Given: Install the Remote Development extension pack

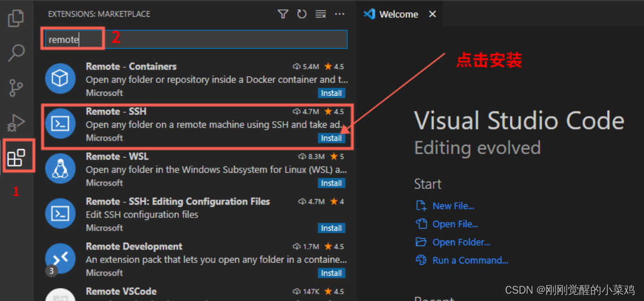Looking at the screenshot, I should coord(332,273).
